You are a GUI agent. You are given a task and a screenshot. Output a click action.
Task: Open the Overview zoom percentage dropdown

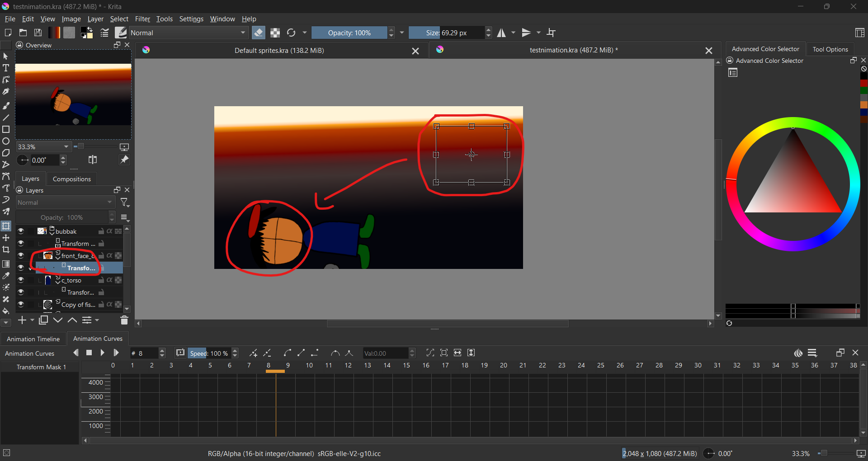pos(66,147)
